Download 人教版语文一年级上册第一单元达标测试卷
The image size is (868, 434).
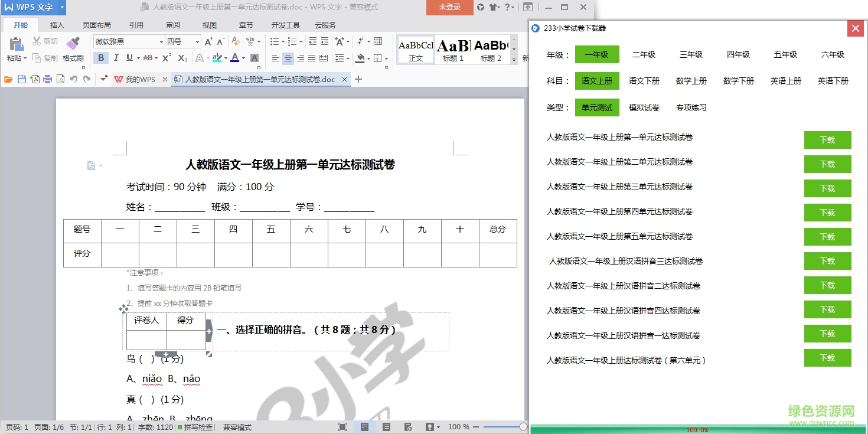(827, 140)
